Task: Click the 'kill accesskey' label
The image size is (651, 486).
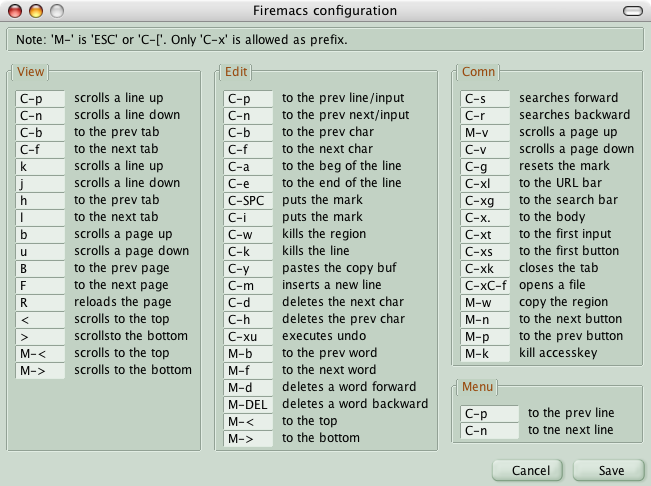Action: [x=558, y=353]
